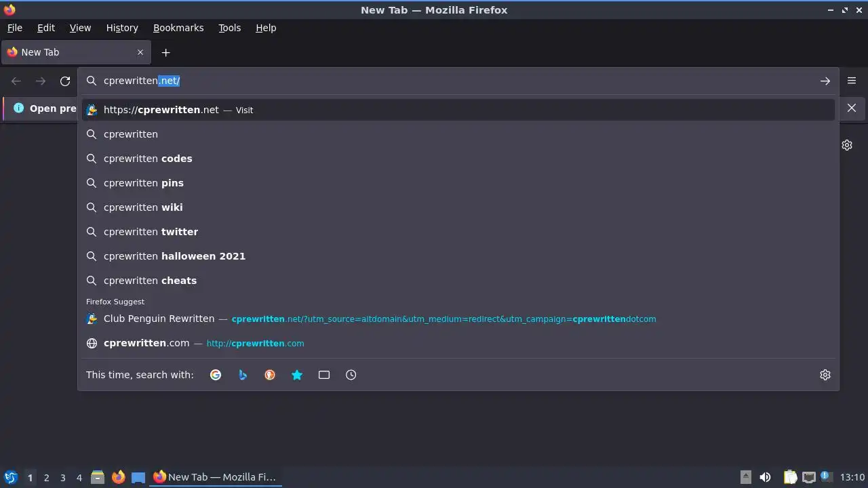Open the Tools menu

point(229,28)
